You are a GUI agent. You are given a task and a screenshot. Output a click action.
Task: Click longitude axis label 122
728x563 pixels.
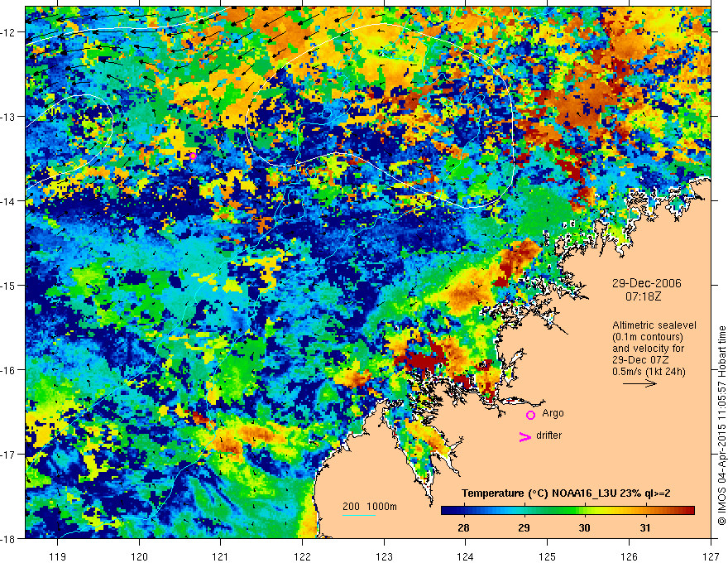302,556
